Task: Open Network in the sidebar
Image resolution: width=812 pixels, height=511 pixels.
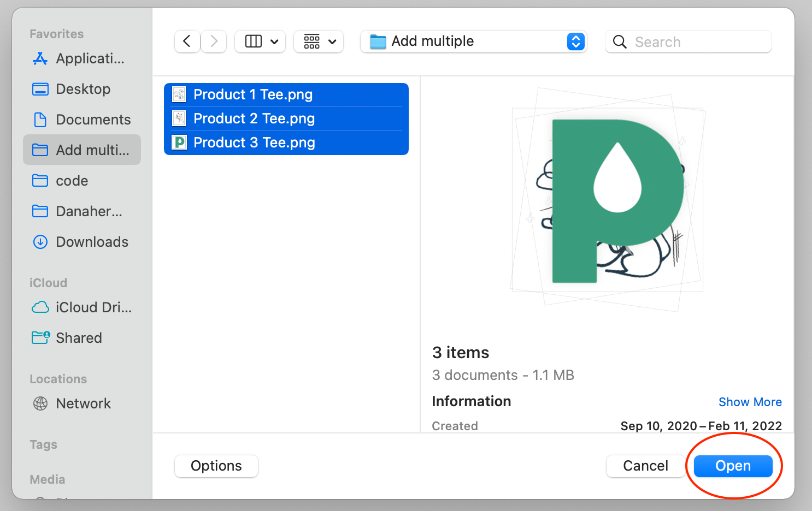Action: pyautogui.click(x=82, y=403)
